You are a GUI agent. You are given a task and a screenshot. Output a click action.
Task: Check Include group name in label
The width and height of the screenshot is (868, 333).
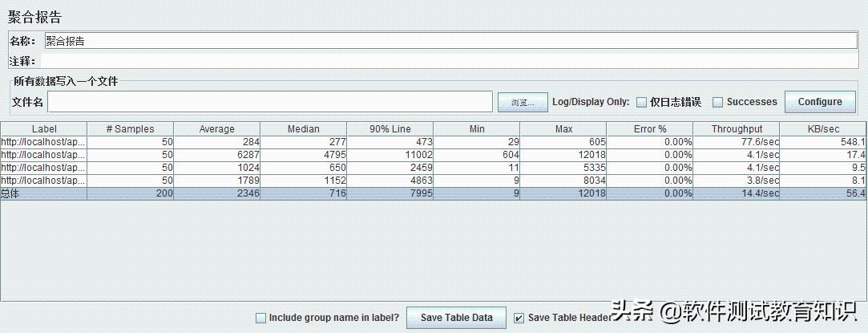260,318
